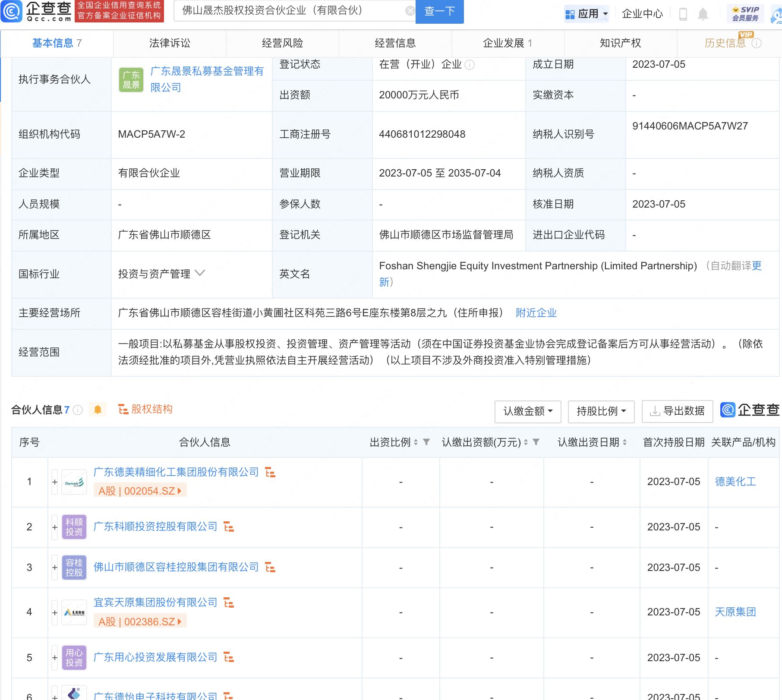Open the 广东德美精细化工集团股份有限公司 link
The image size is (782, 700).
pyautogui.click(x=176, y=472)
